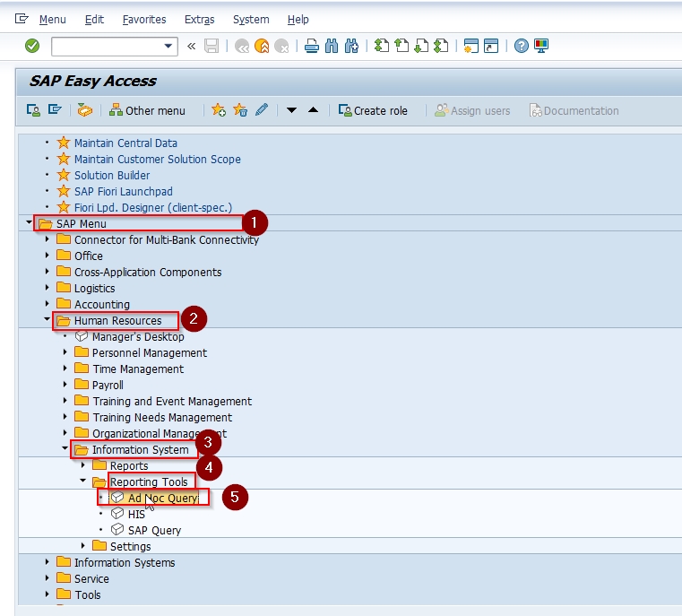Click the SAP Menu icon in application toolbar
The height and width of the screenshot is (616, 682).
pyautogui.click(x=55, y=110)
